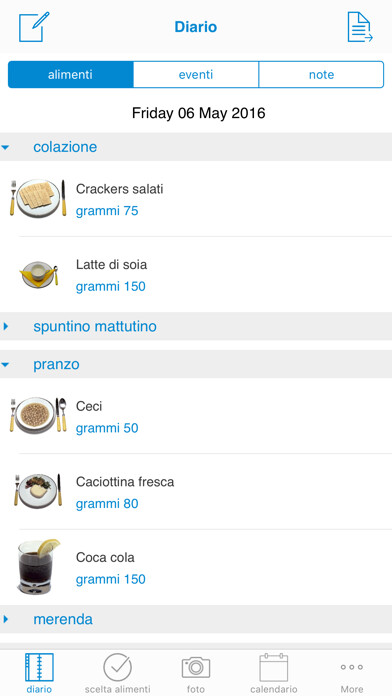Collapse the colazione section

point(196,147)
